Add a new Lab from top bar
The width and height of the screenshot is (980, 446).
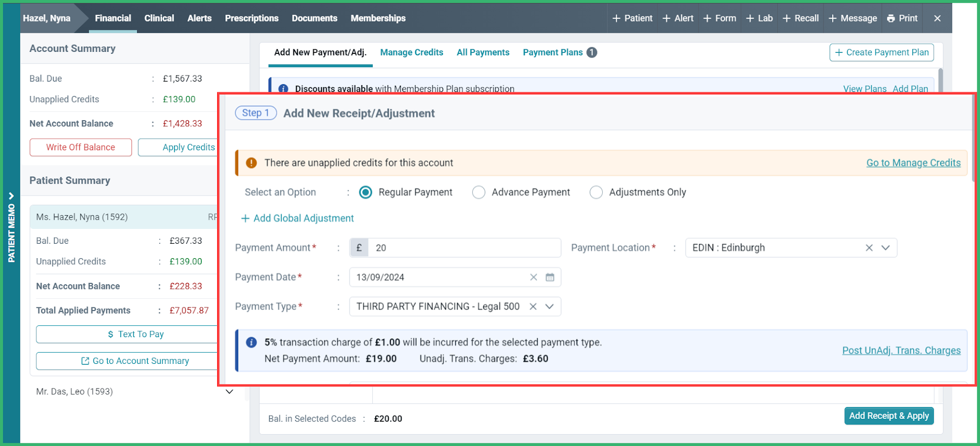point(759,18)
